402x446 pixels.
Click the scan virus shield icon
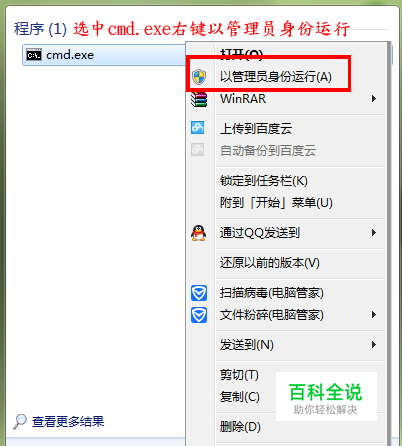199,293
